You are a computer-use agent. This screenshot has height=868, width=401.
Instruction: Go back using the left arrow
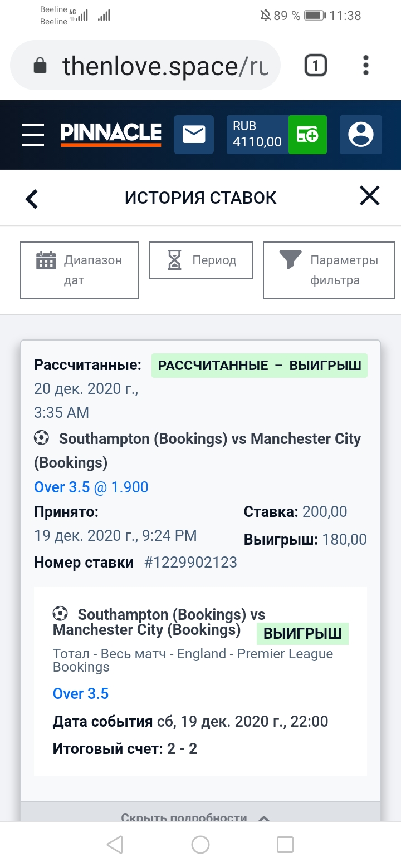click(32, 199)
